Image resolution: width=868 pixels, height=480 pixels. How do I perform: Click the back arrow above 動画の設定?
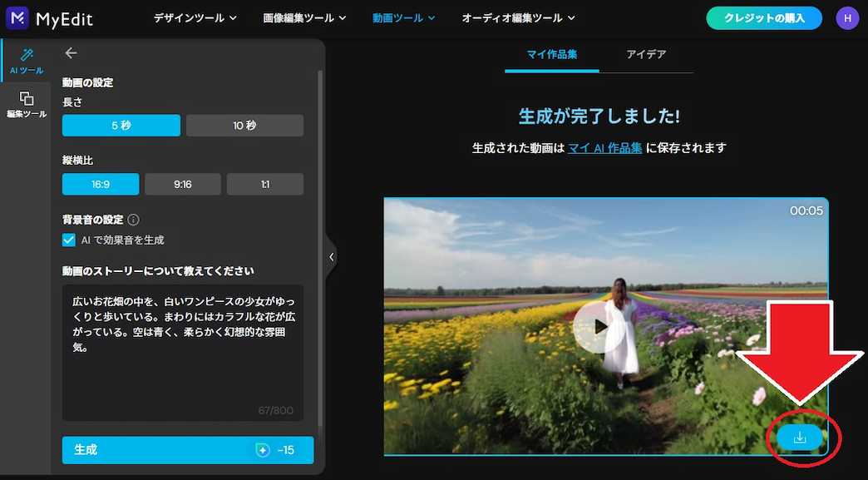(x=71, y=52)
